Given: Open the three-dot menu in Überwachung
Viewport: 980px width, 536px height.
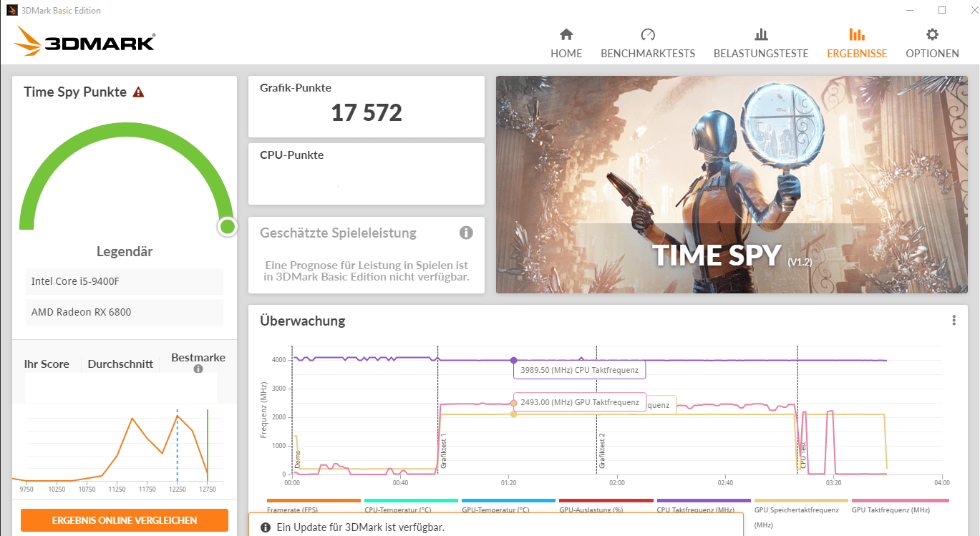Looking at the screenshot, I should click(x=954, y=321).
